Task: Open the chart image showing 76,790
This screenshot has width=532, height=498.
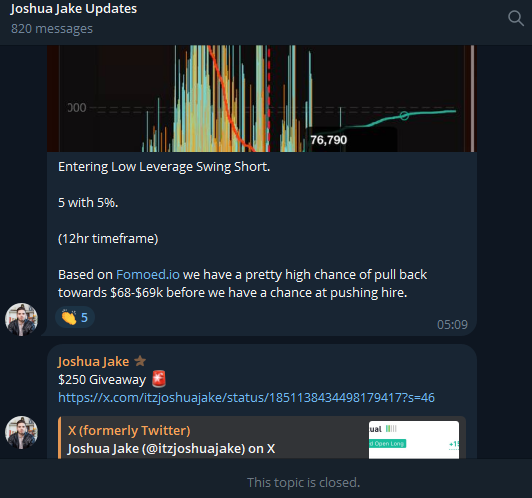Action: pos(262,98)
